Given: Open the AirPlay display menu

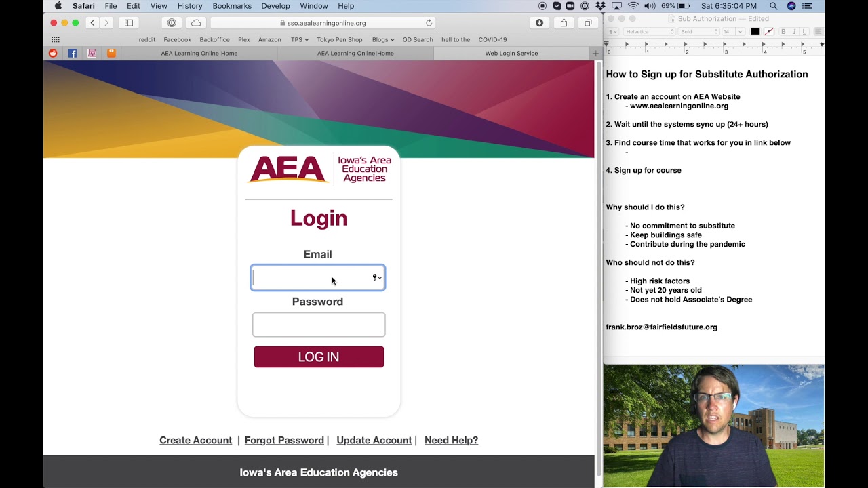Looking at the screenshot, I should click(617, 6).
